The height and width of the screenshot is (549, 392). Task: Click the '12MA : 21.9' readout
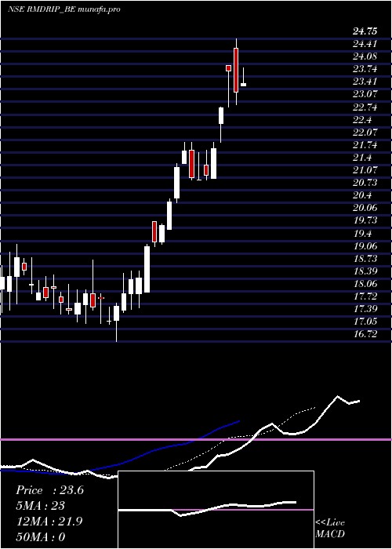click(49, 522)
